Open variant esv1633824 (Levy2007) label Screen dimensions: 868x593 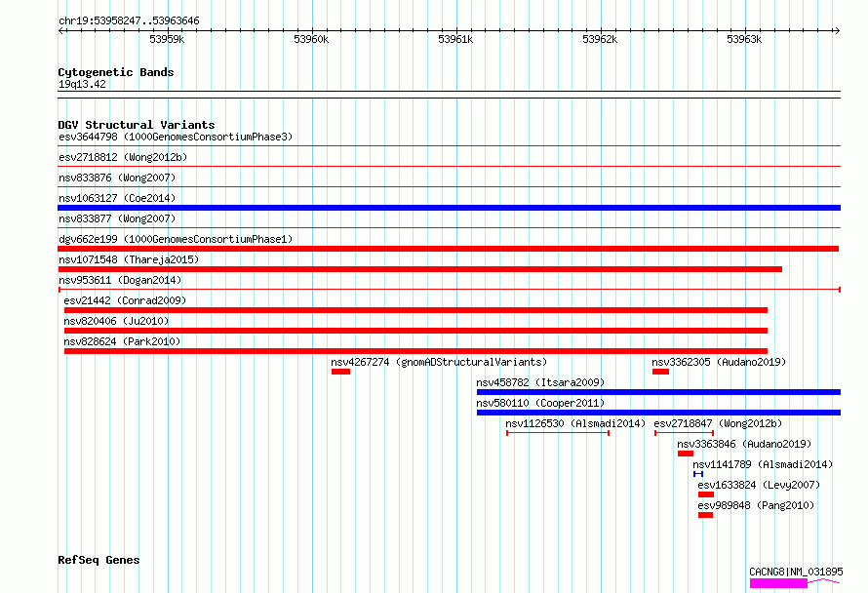tap(759, 485)
